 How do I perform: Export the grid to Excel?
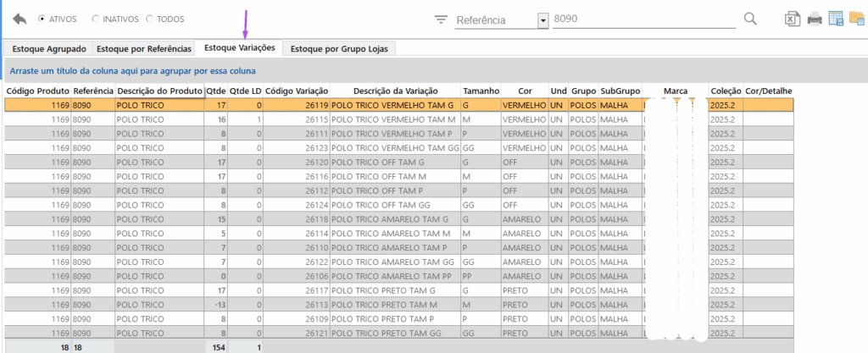coord(791,19)
